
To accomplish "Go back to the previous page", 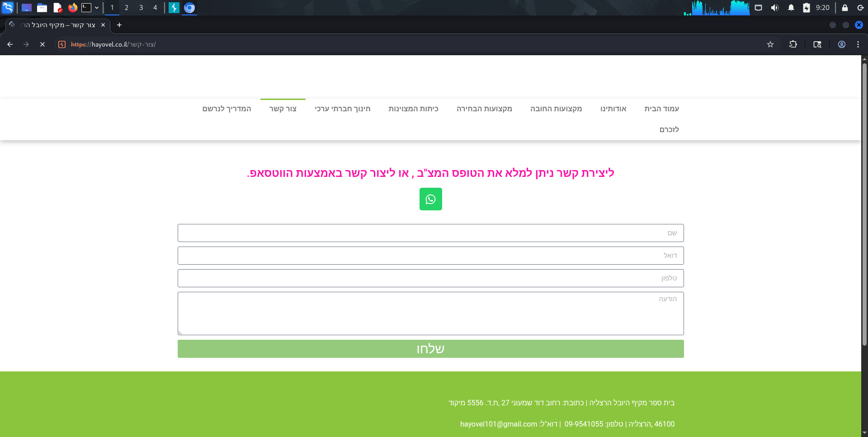I will coord(10,44).
